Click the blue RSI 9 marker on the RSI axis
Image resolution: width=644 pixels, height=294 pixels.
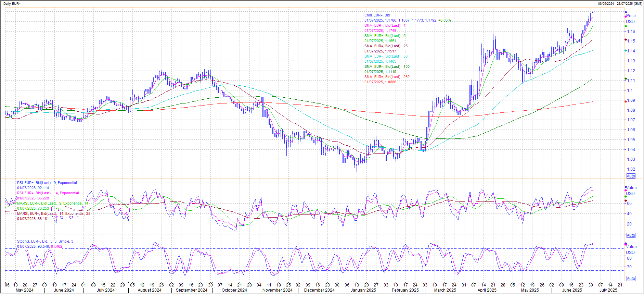pyautogui.click(x=626, y=187)
